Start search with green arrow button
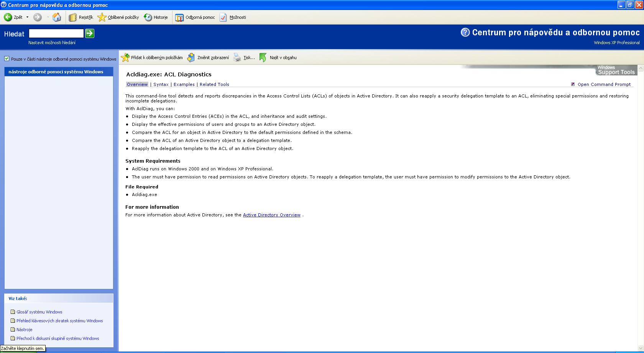Image resolution: width=644 pixels, height=353 pixels. pos(90,33)
